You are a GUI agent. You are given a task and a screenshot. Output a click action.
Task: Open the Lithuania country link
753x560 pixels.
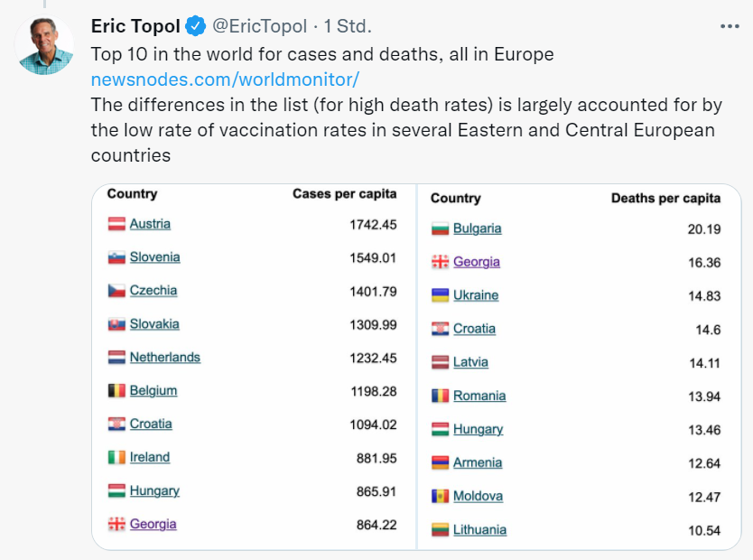(479, 529)
